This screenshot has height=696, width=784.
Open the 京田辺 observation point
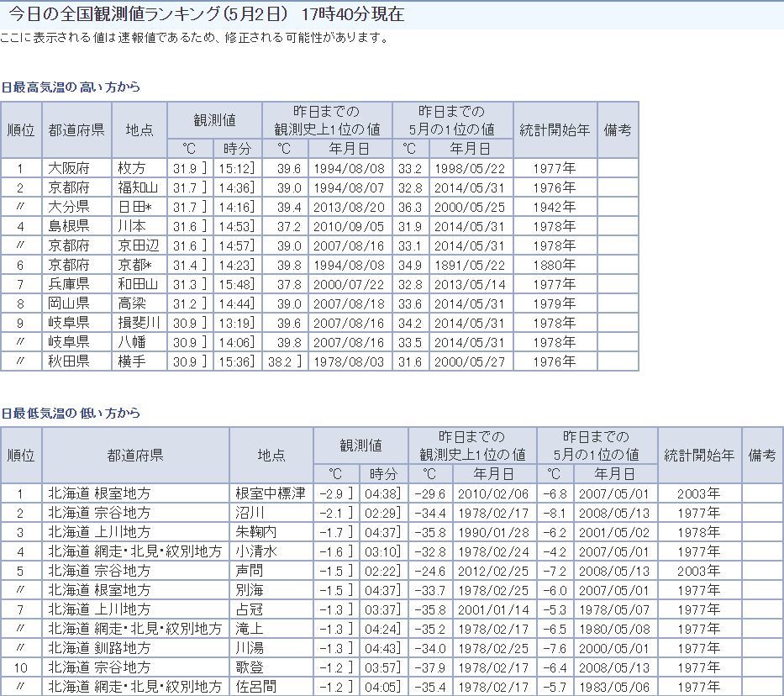pos(138,245)
